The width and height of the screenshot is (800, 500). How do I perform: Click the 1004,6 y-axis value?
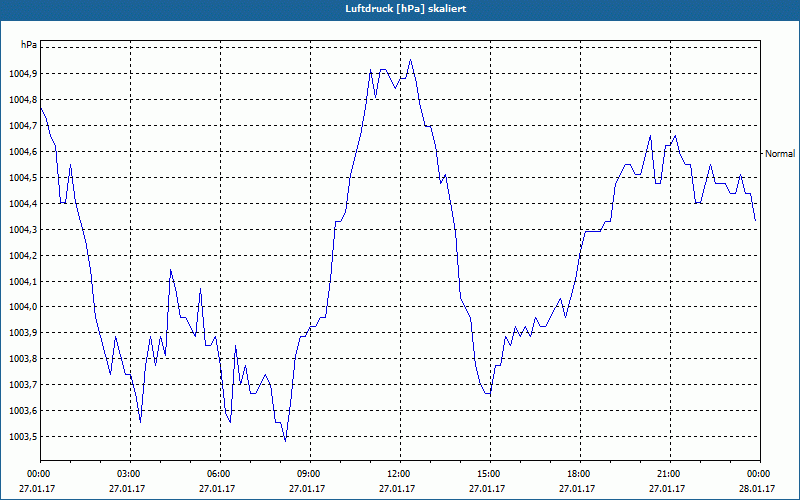click(x=23, y=152)
